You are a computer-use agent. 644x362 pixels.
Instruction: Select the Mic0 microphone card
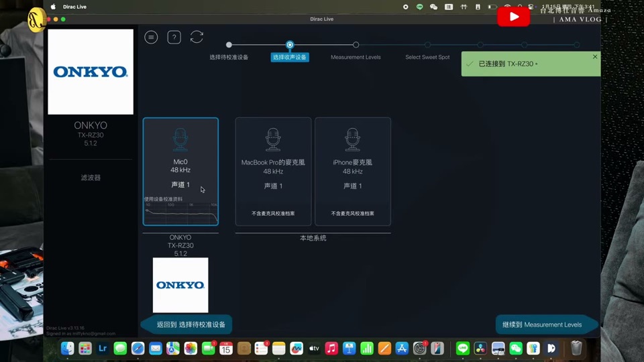click(180, 172)
